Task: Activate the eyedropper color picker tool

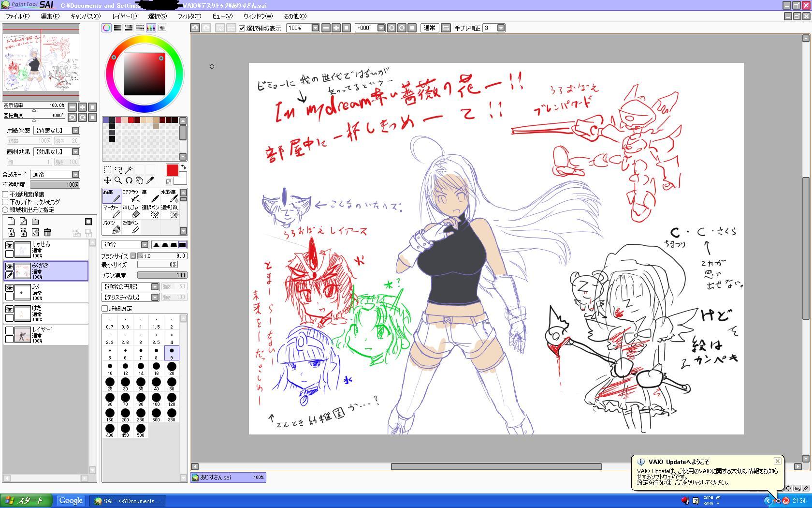Action: [150, 180]
